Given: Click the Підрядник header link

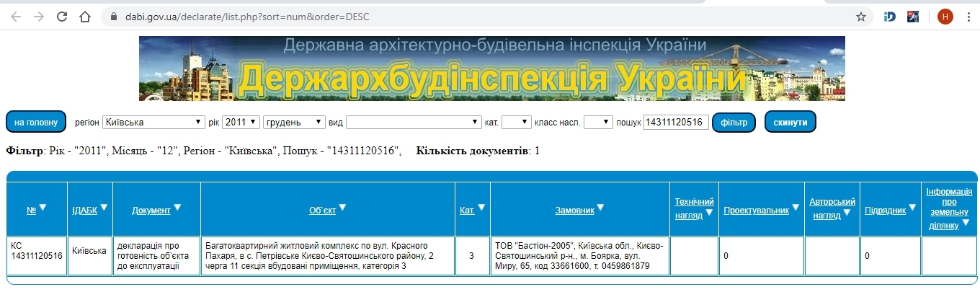Looking at the screenshot, I should tap(885, 211).
